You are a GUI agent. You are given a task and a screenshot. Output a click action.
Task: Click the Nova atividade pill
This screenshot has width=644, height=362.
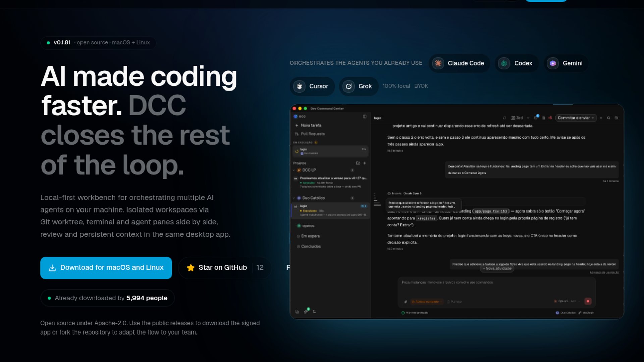[497, 269]
